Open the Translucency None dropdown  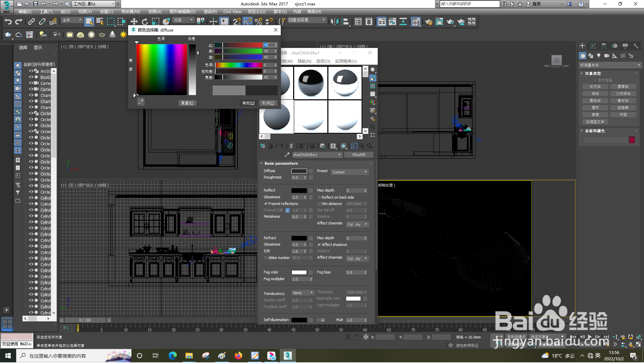coord(303,293)
